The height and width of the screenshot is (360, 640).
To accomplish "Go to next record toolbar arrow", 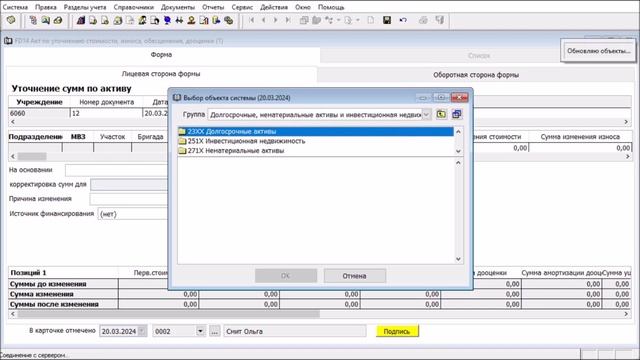I will point(276,20).
